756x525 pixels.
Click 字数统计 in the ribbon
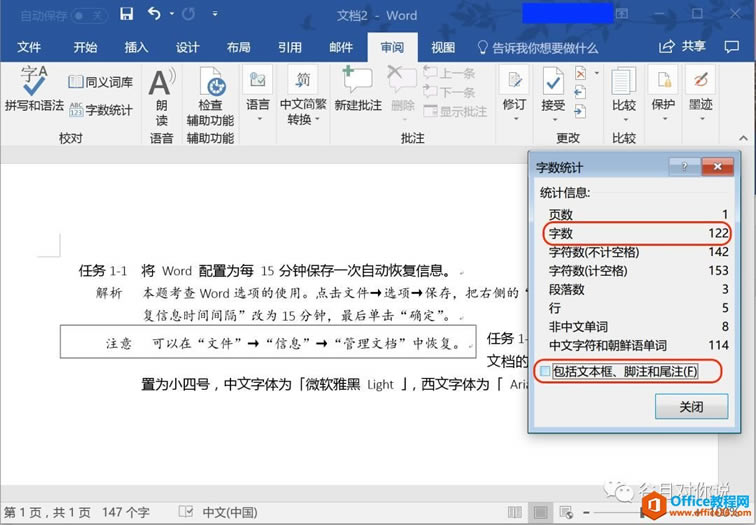pos(100,110)
